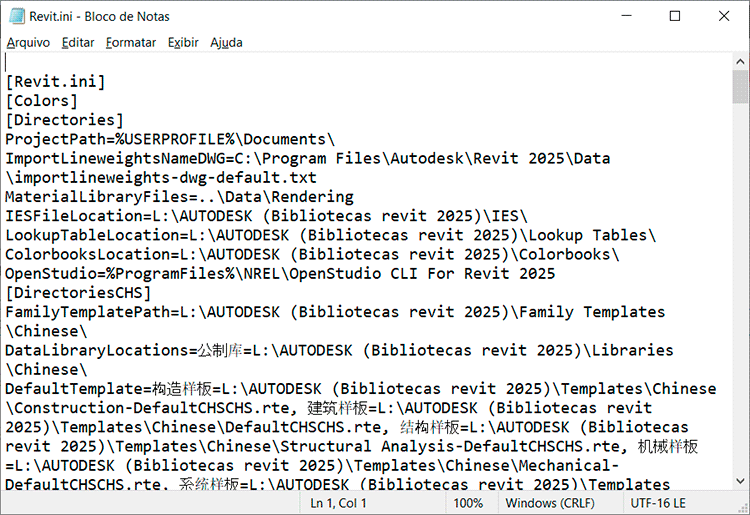
Task: Click the MaterialLibraryFiles=..\Data\Rendering line
Action: 179,197
